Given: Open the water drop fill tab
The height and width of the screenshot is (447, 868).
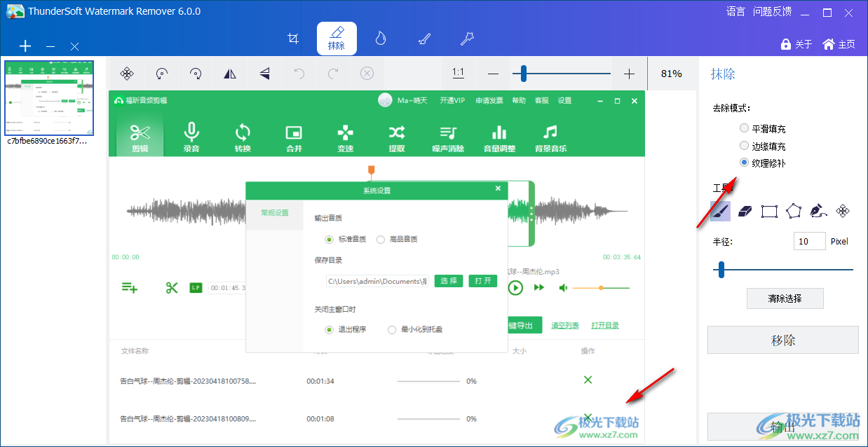Looking at the screenshot, I should pos(380,39).
